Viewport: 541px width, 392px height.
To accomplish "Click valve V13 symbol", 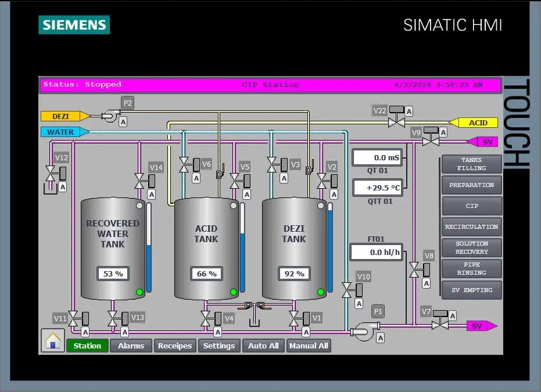I will point(118,319).
